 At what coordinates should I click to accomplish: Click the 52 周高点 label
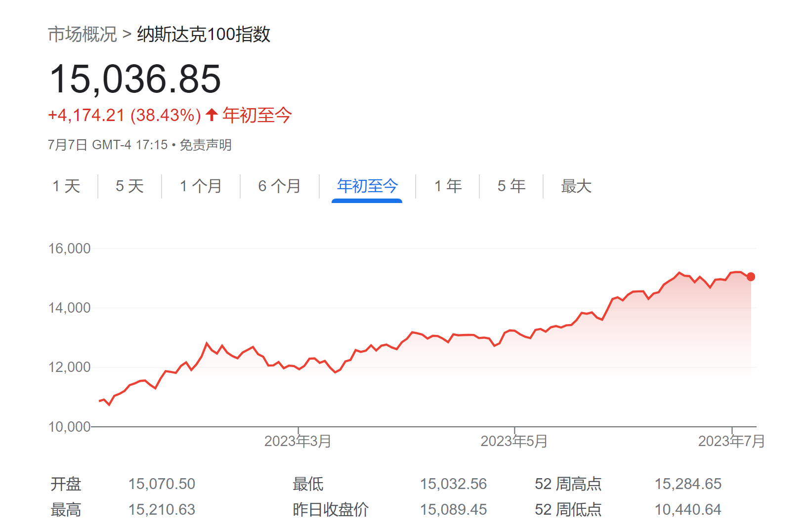(568, 484)
